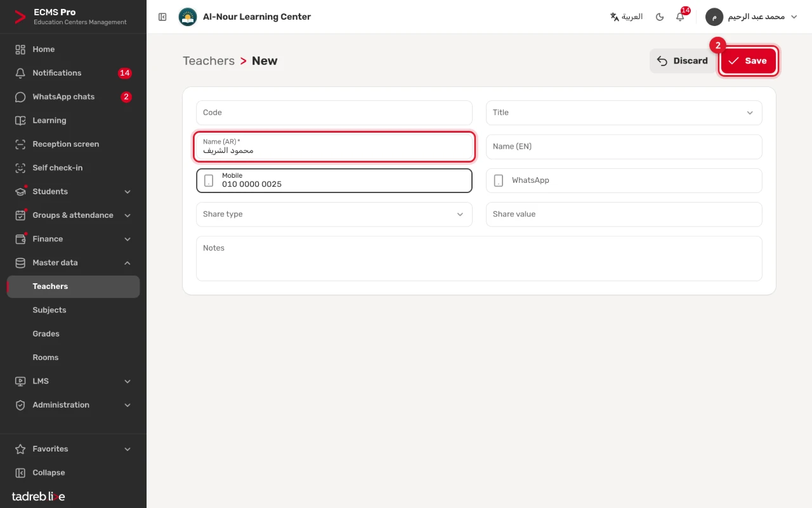812x508 pixels.
Task: Switch to dark mode moon icon
Action: (x=660, y=17)
